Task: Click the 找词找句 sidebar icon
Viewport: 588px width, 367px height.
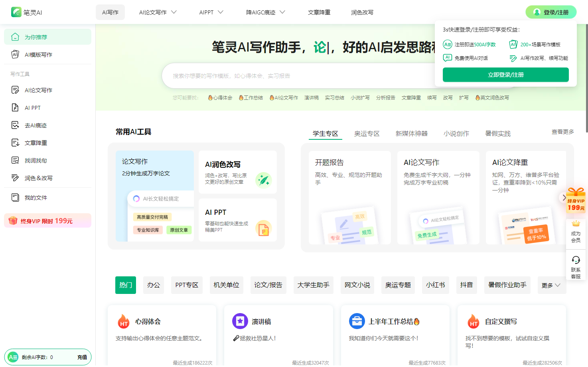Action: click(x=15, y=160)
